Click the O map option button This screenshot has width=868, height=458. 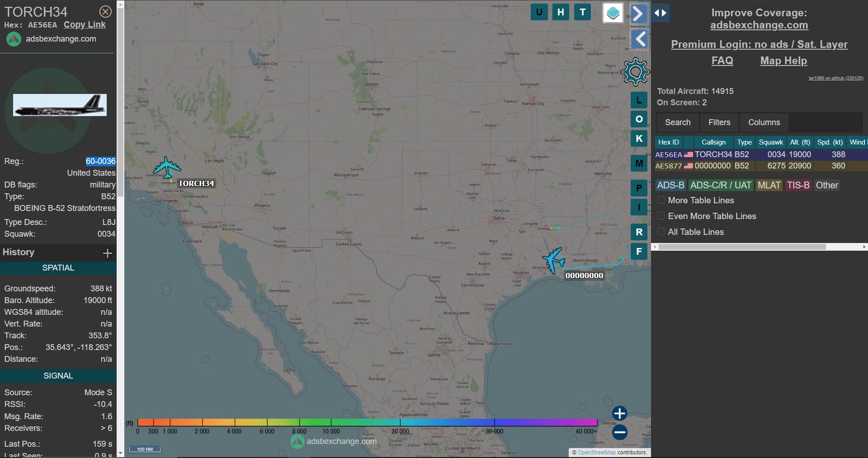639,119
